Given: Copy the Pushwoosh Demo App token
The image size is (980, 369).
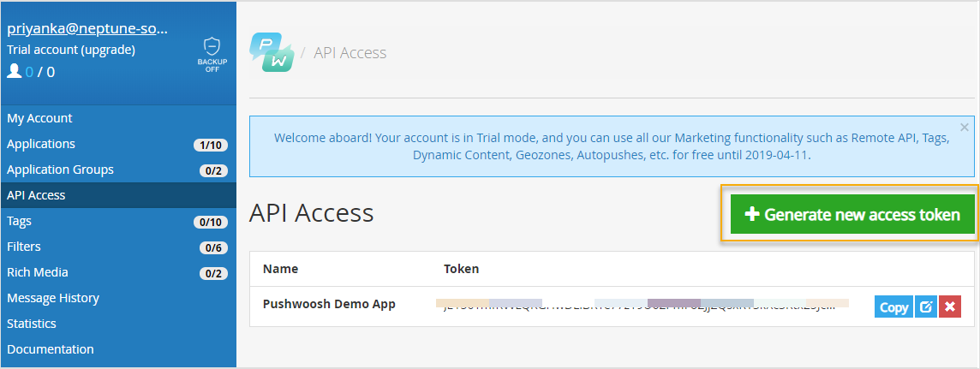Looking at the screenshot, I should click(893, 307).
